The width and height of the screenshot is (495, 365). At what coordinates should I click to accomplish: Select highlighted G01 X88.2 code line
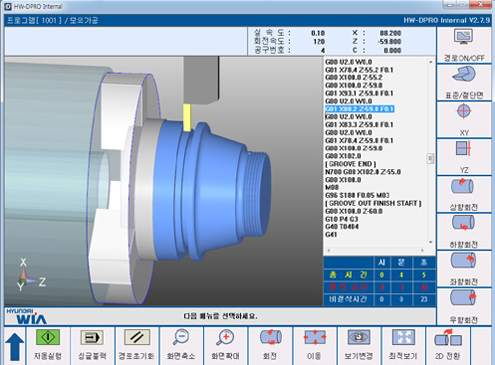click(360, 109)
